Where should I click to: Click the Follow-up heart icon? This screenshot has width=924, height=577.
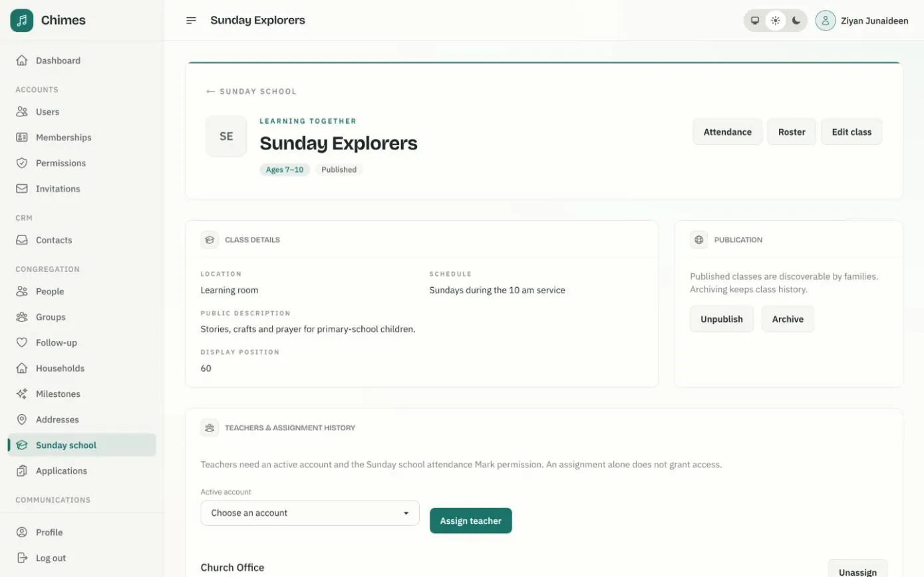click(22, 342)
